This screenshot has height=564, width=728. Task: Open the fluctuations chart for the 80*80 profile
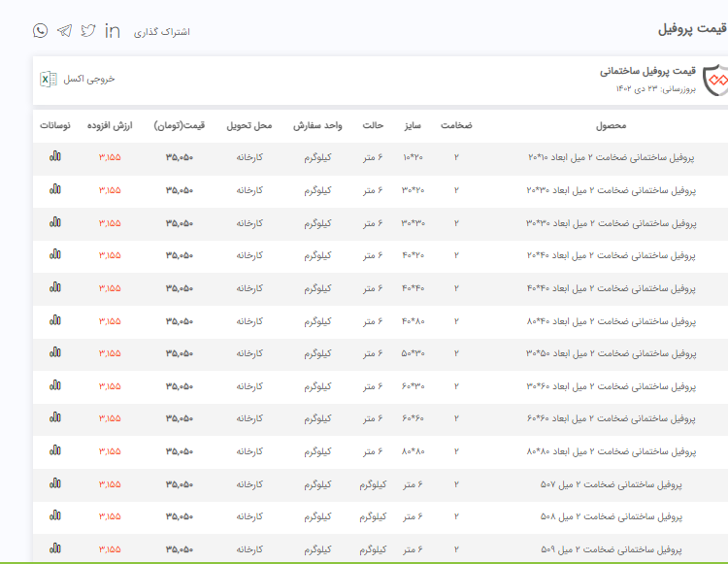[x=55, y=451]
